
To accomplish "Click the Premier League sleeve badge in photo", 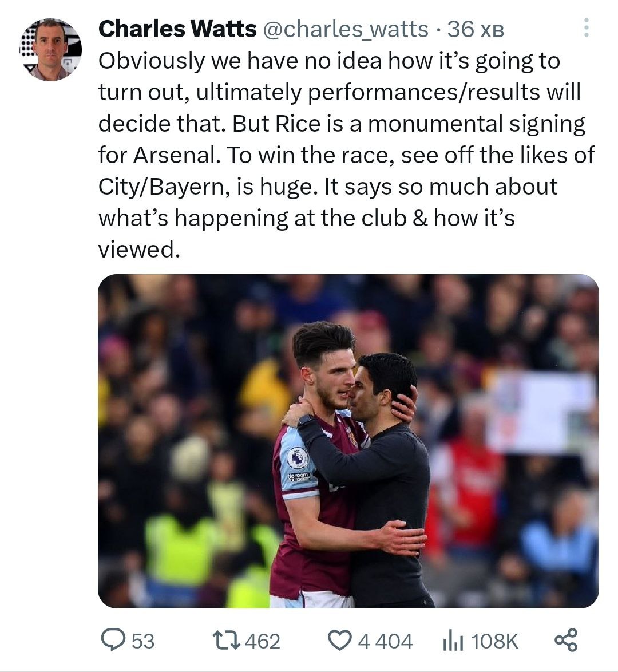I will [x=297, y=457].
